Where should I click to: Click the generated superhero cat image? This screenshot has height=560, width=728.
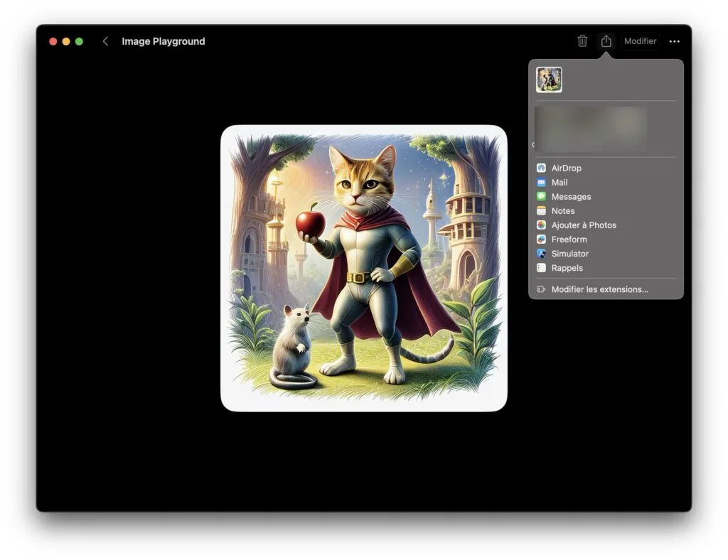pos(363,266)
